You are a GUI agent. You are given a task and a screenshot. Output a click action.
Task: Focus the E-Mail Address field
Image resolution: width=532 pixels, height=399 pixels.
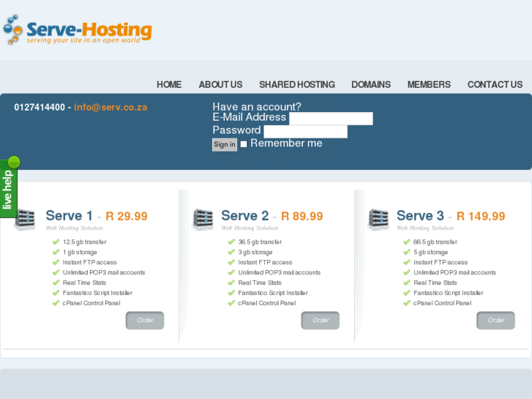tap(331, 119)
